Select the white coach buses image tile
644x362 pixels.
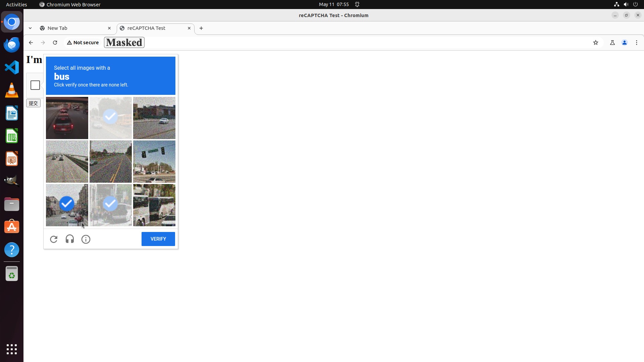pos(154,205)
